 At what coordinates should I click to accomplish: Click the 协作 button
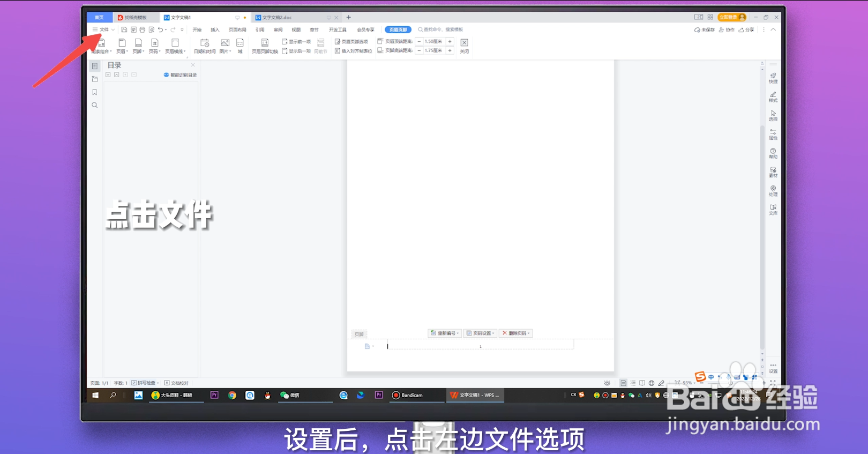coord(727,30)
